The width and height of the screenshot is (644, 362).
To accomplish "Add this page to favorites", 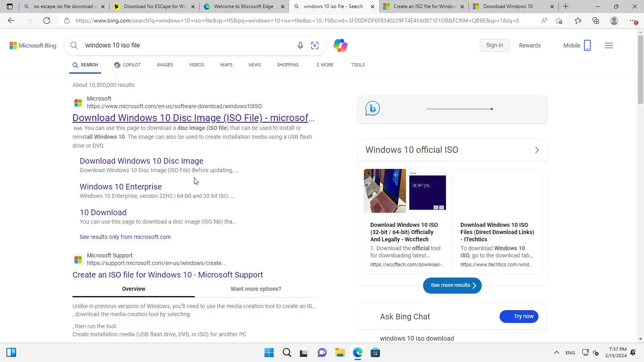I will pos(559,21).
